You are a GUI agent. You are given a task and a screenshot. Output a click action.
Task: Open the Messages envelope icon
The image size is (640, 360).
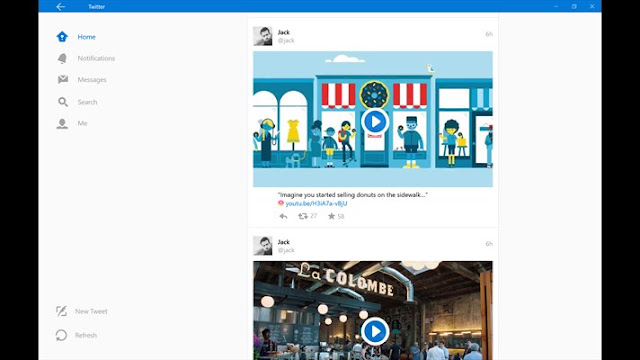click(x=63, y=79)
